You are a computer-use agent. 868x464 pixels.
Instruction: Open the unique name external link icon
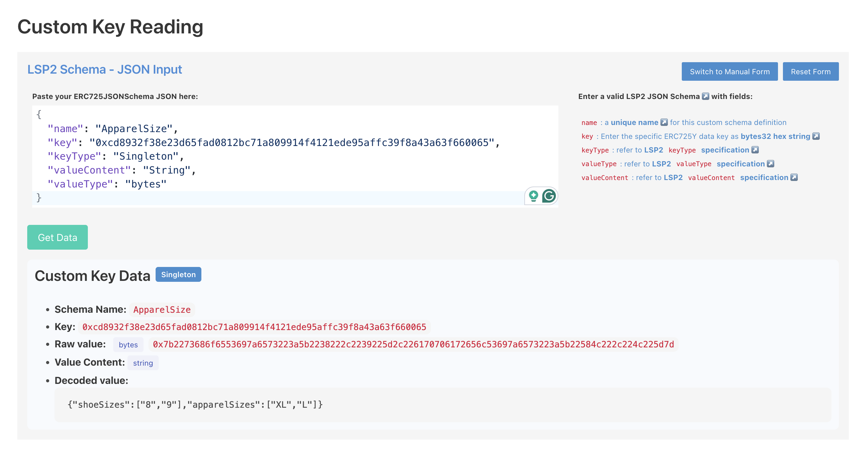(x=664, y=122)
